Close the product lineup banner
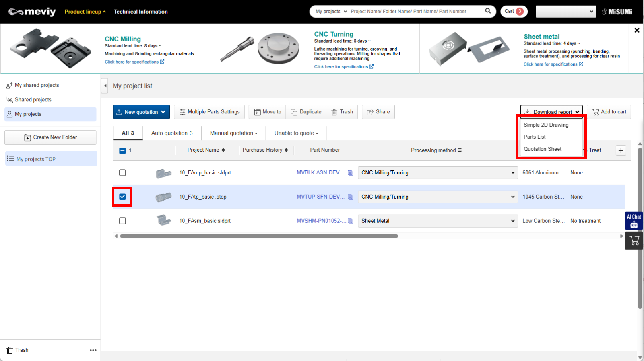 (637, 30)
